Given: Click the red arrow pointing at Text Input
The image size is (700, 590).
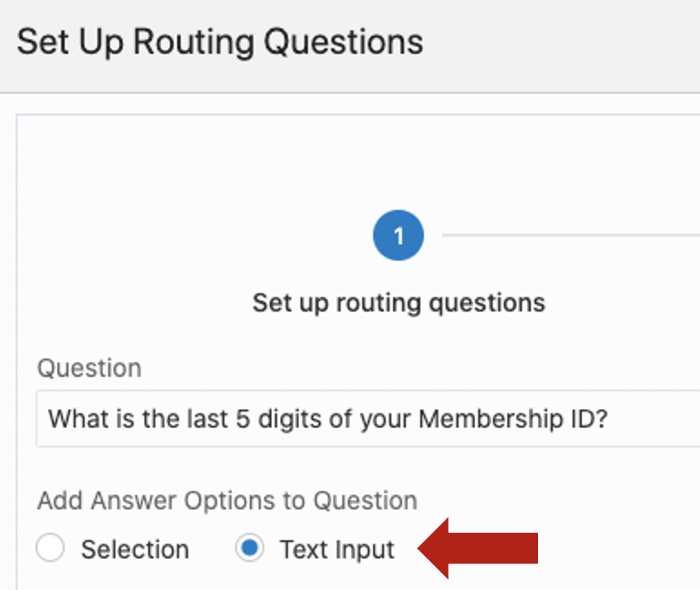Looking at the screenshot, I should 480,548.
